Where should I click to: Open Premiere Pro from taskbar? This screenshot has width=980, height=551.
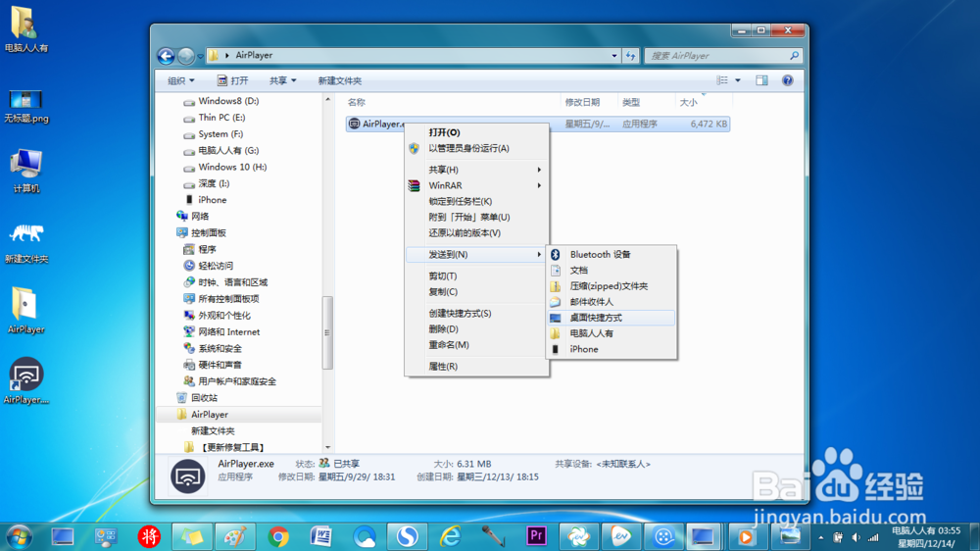(x=536, y=536)
